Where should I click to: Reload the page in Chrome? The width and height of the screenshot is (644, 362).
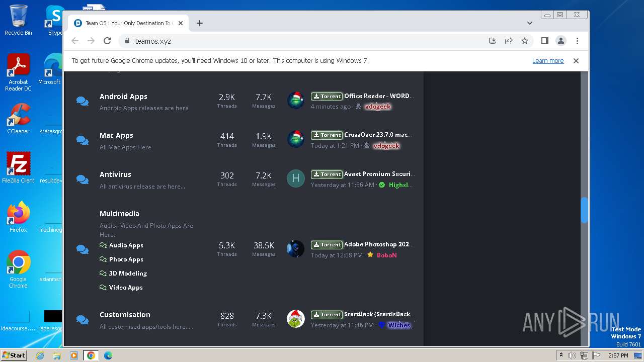click(107, 41)
